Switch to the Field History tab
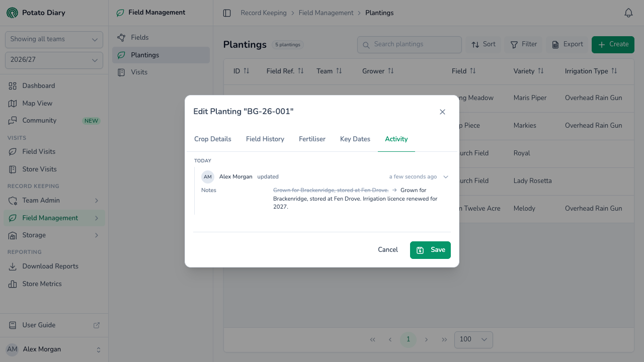Image resolution: width=644 pixels, height=362 pixels. [265, 139]
